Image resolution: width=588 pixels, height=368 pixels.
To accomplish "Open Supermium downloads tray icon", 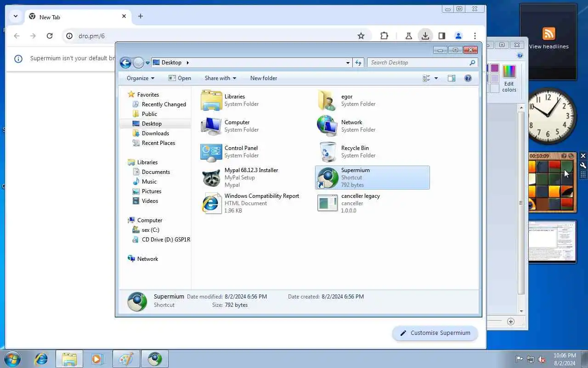I will click(425, 36).
